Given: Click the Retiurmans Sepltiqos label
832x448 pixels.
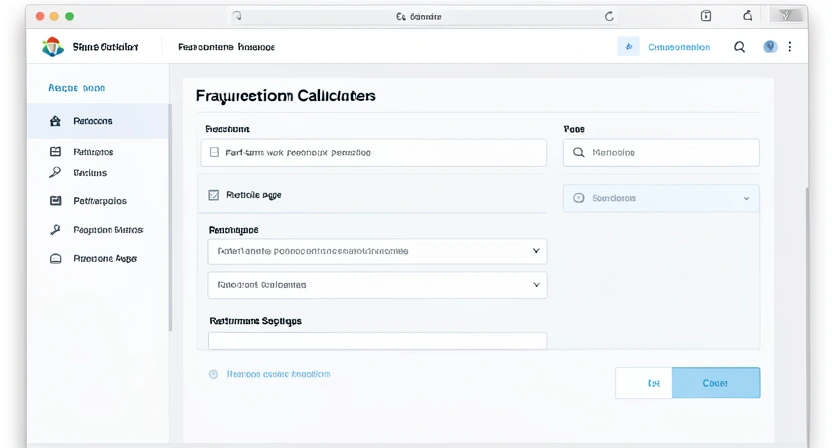Looking at the screenshot, I should 255,321.
